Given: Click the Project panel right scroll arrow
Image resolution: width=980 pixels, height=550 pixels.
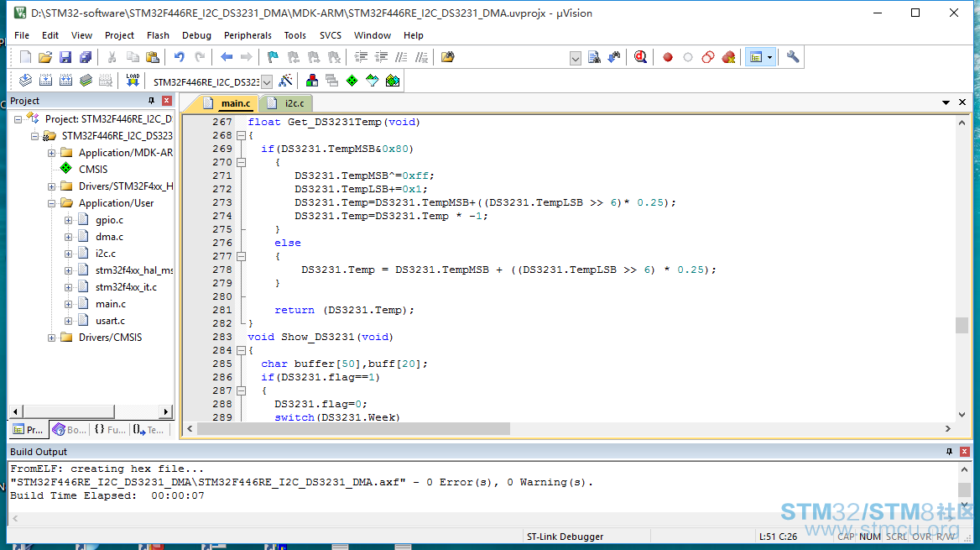Looking at the screenshot, I should click(165, 411).
